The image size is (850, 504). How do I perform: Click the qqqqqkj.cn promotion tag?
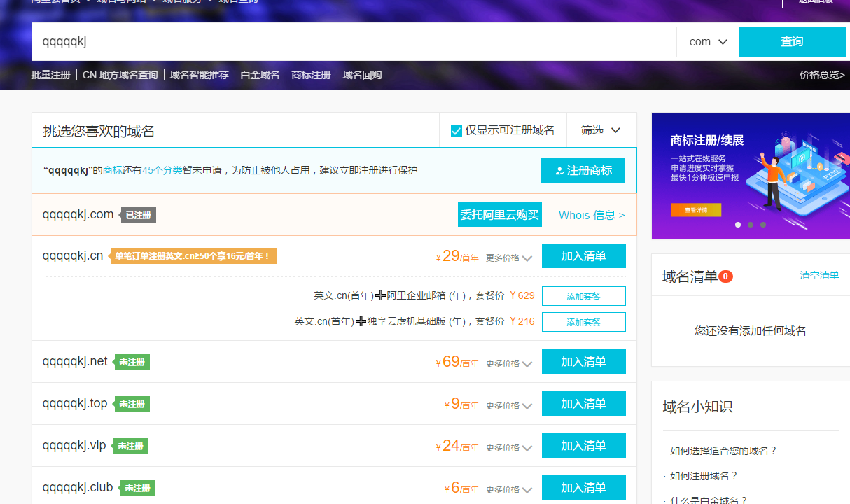(193, 256)
